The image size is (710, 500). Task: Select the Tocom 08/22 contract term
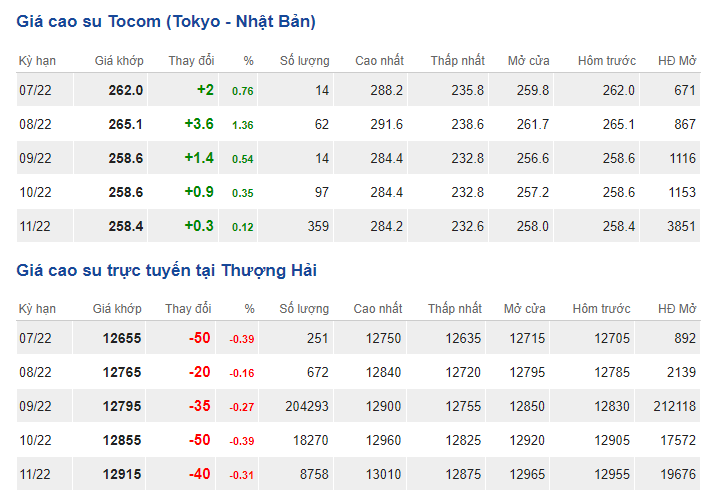pyautogui.click(x=35, y=124)
